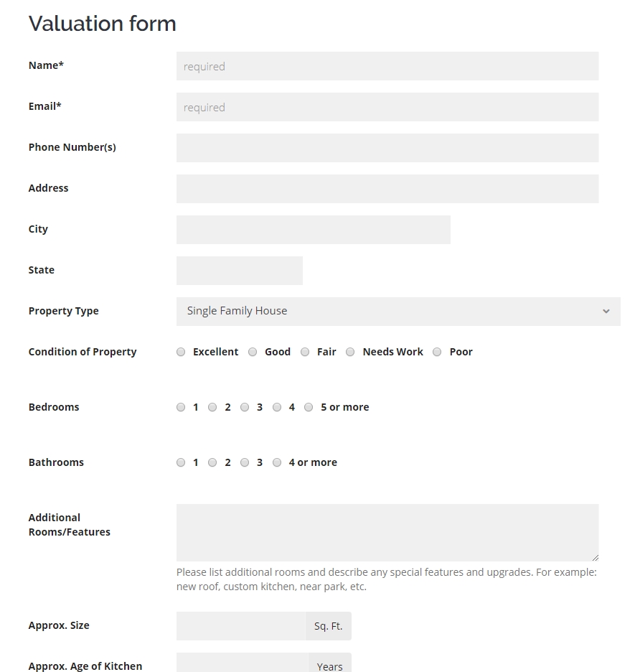Click the State input box
This screenshot has width=635, height=672.
click(x=239, y=271)
